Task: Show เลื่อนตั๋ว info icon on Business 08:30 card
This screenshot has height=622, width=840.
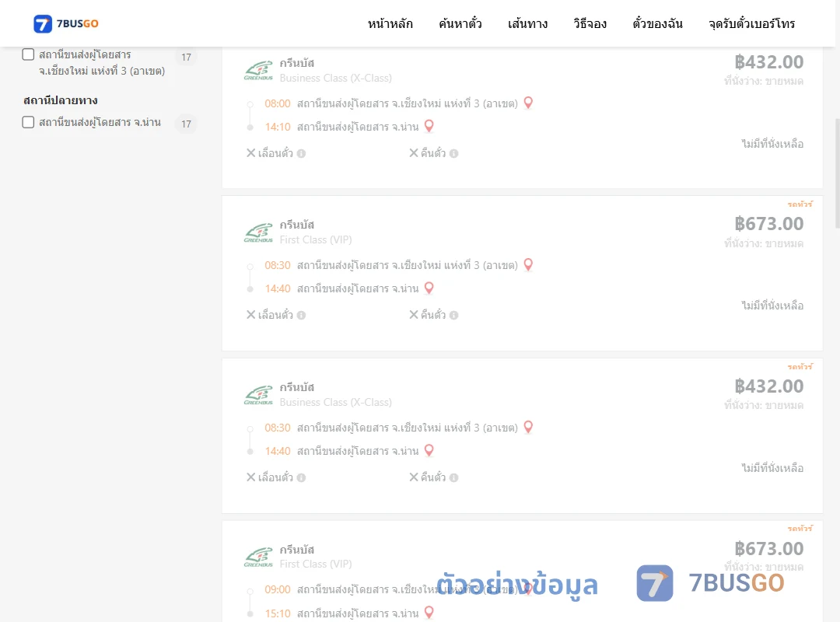Action: click(302, 478)
